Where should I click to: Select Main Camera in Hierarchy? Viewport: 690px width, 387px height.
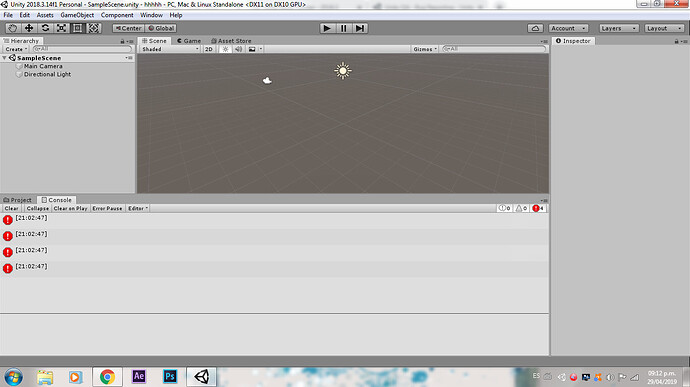[43, 66]
